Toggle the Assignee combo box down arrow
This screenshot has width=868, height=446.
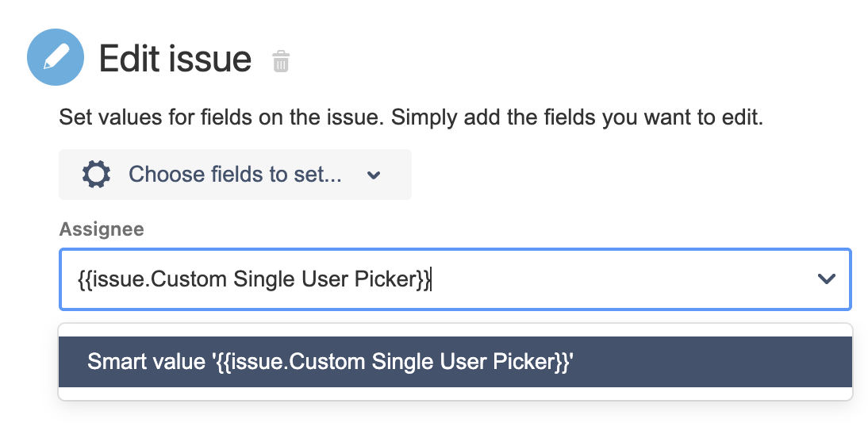826,279
